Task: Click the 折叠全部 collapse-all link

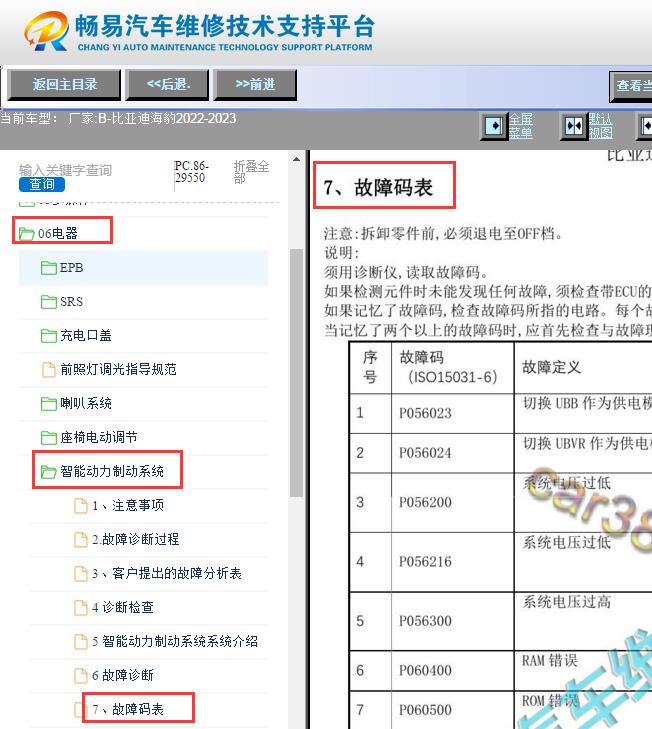Action: pos(251,172)
